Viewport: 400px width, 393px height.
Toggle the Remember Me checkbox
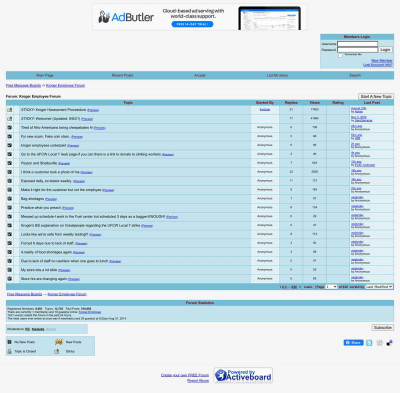pos(340,55)
